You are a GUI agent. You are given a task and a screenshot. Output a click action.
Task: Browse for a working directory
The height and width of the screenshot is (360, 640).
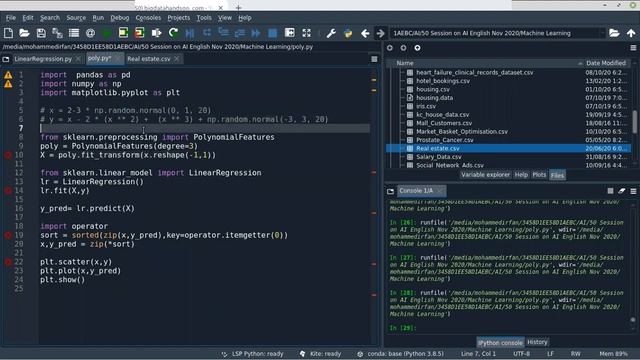(x=614, y=33)
